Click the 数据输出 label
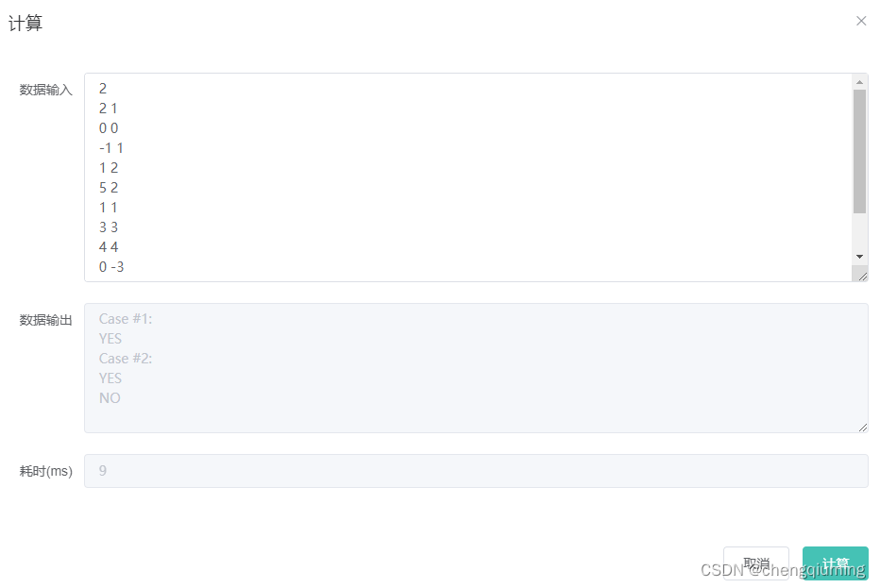 pyautogui.click(x=46, y=320)
